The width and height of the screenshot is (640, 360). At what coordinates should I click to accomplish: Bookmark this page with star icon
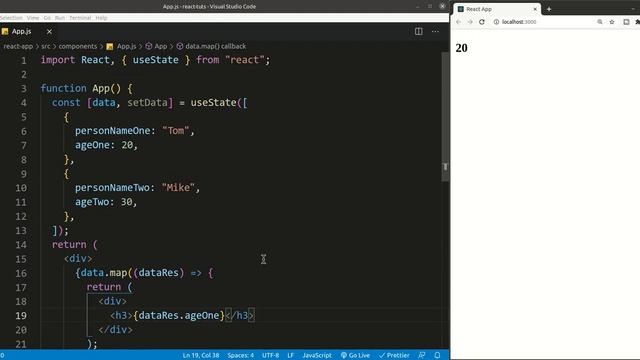[612, 22]
